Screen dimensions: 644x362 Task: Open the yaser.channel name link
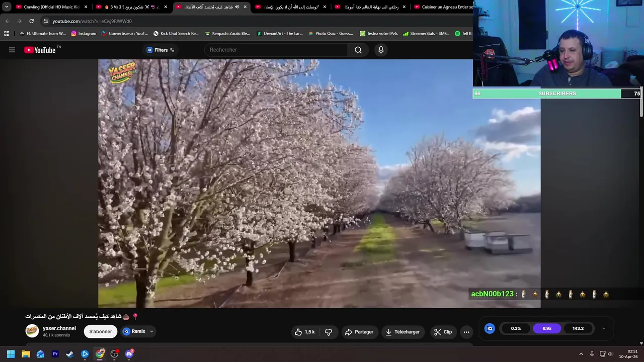pos(59,328)
